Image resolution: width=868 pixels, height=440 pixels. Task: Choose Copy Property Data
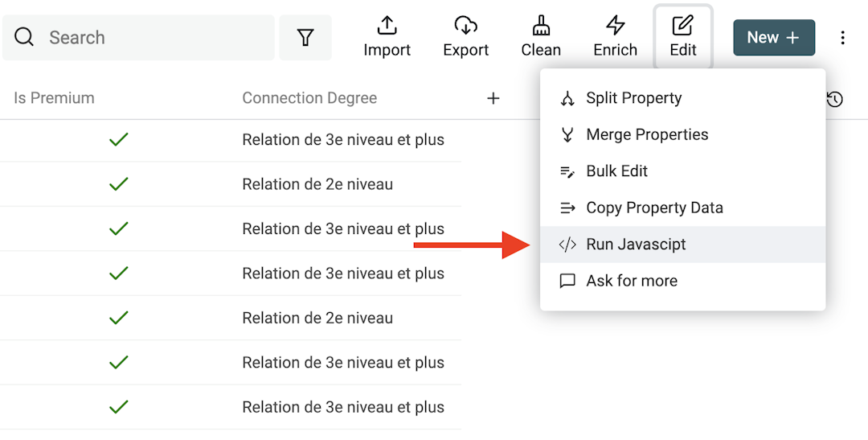pos(654,208)
